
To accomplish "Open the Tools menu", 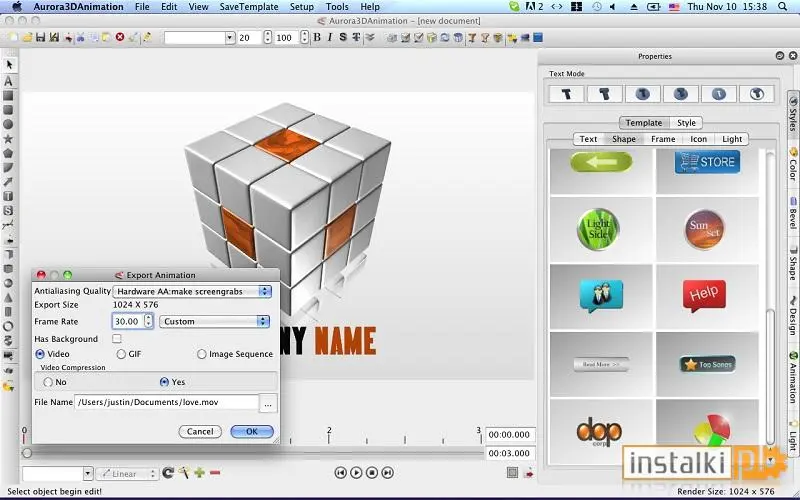I will click(337, 7).
